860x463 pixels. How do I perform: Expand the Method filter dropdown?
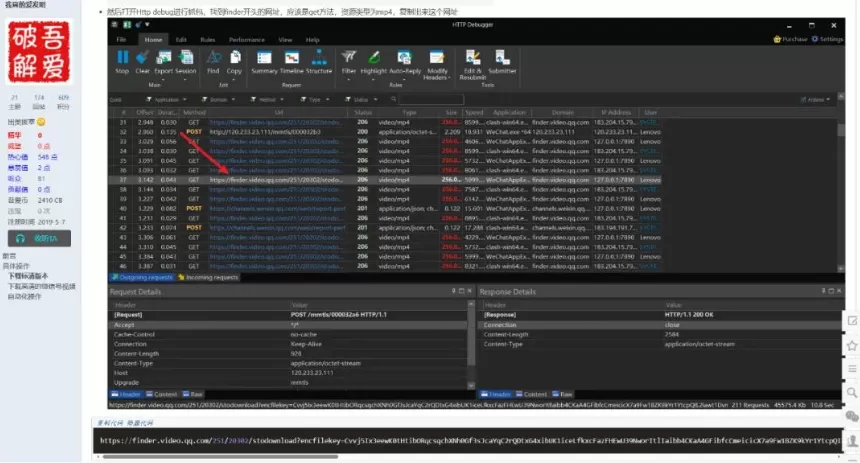(265, 100)
